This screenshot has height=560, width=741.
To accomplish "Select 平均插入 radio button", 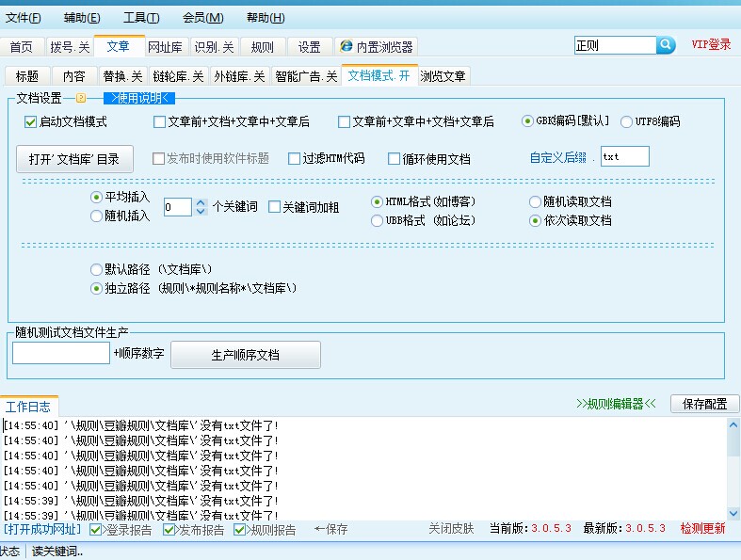I will [96, 197].
